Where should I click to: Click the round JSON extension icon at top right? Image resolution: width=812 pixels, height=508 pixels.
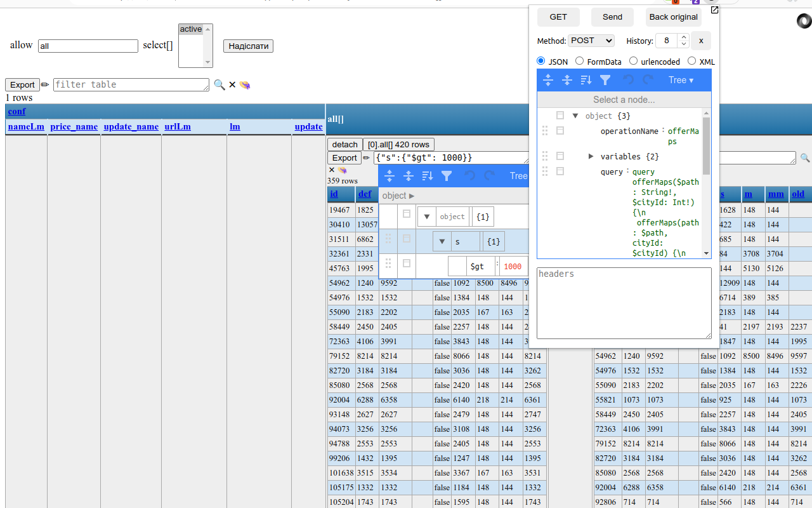tap(804, 21)
